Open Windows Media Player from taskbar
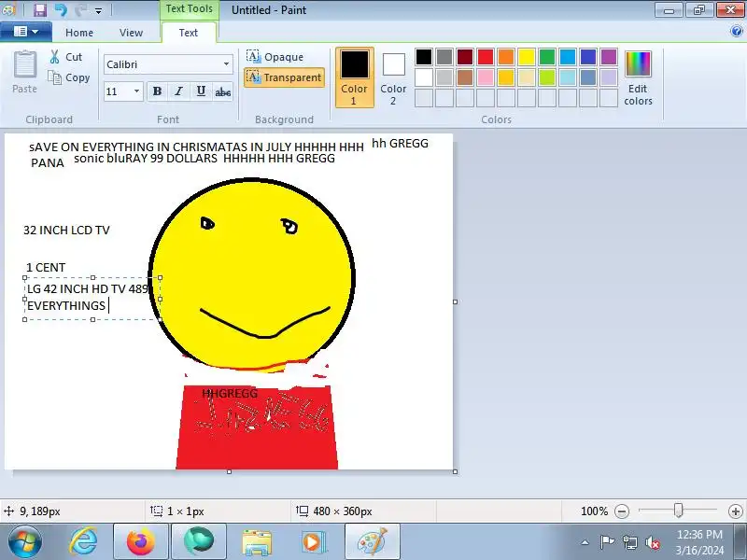 tap(315, 542)
